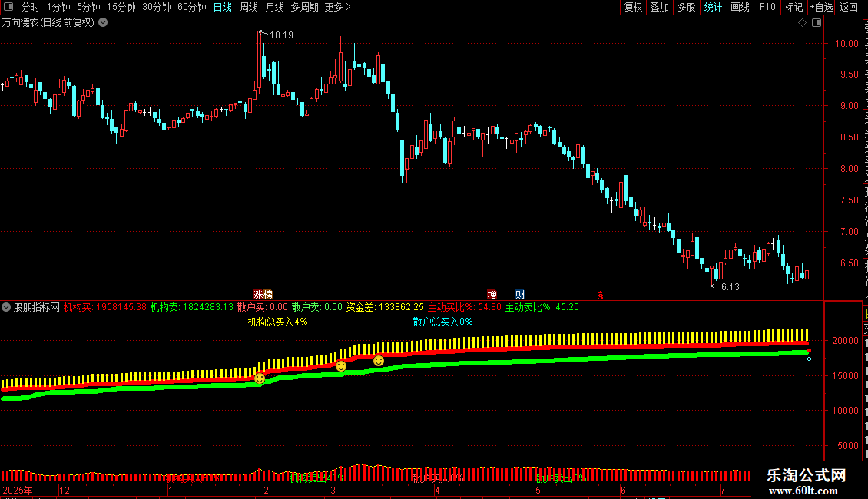Toggle the 统计 statistics button
The width and height of the screenshot is (868, 499).
[x=712, y=7]
